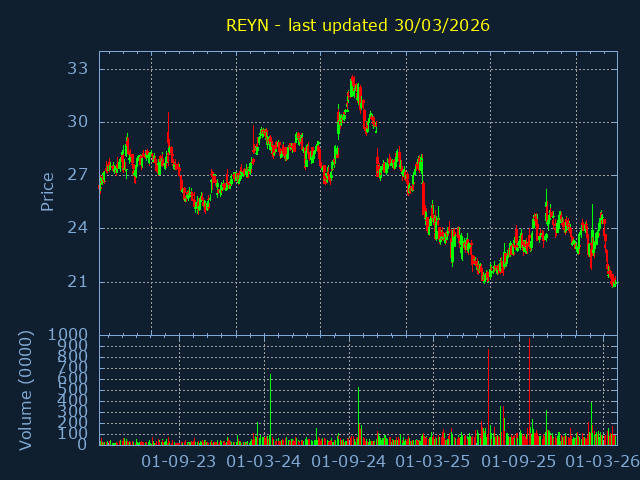Select the 21 price tick label
This screenshot has width=640, height=480.
click(x=77, y=282)
